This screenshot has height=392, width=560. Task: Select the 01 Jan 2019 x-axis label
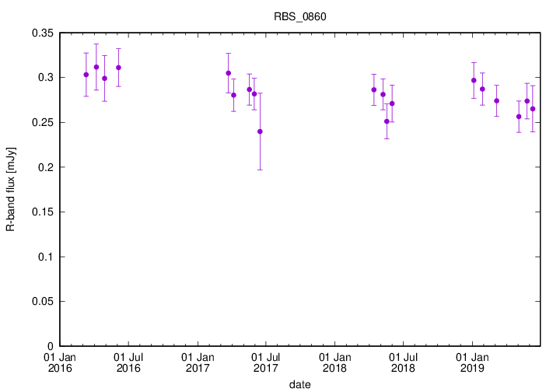(472, 362)
